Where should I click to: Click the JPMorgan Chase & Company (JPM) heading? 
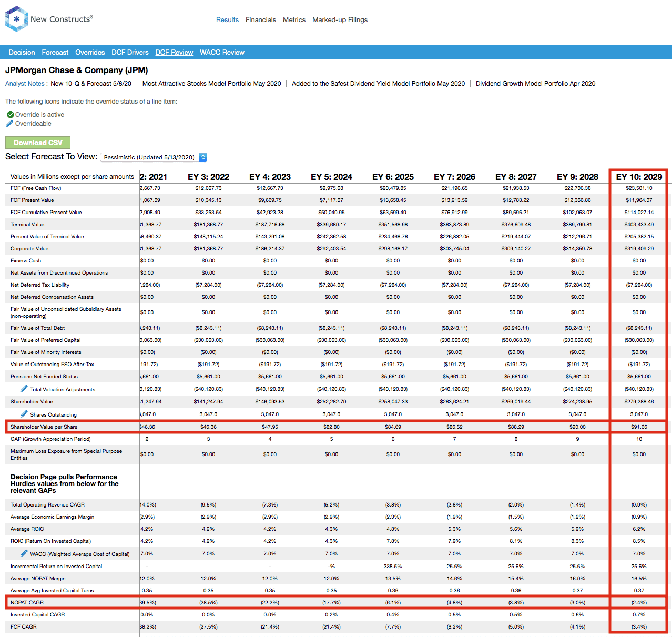pyautogui.click(x=77, y=70)
